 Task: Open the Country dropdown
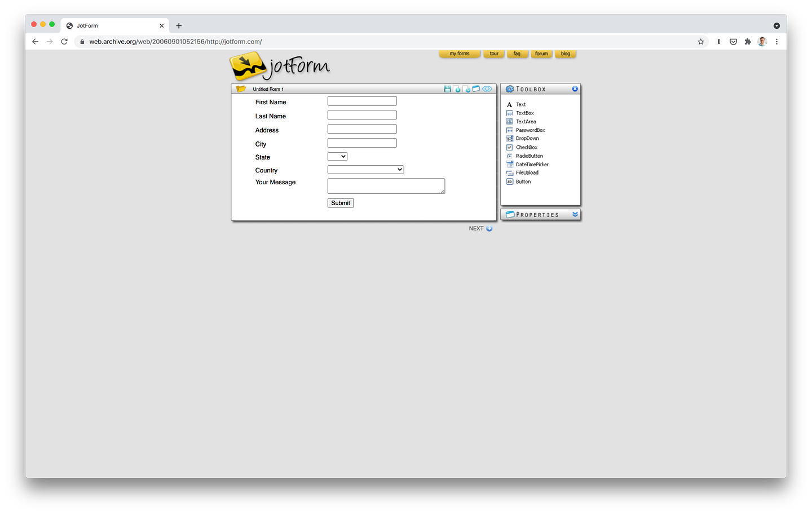[365, 170]
